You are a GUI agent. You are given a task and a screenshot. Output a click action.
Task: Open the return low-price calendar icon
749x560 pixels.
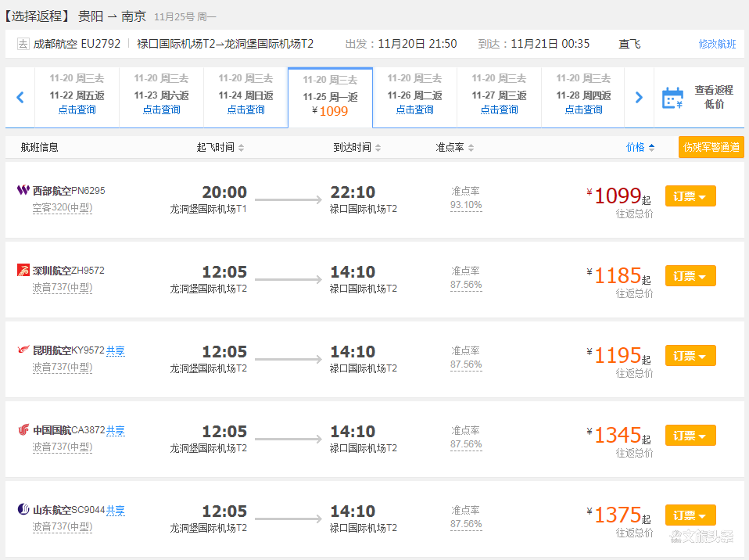672,98
